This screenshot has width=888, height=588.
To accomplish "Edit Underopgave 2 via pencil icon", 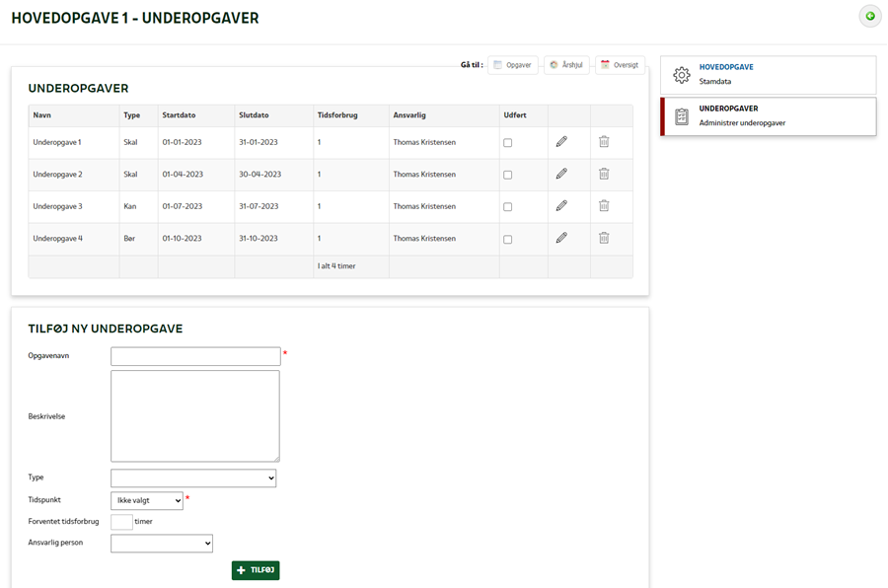I will point(561,174).
